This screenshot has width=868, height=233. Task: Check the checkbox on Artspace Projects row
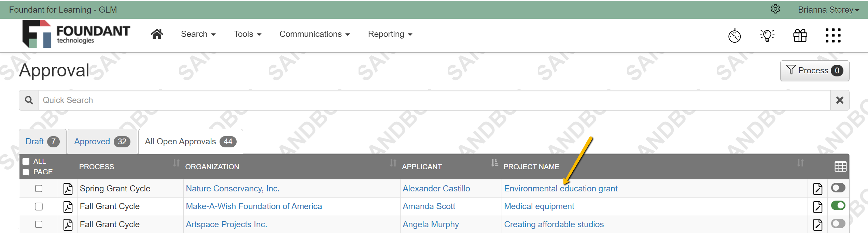39,224
